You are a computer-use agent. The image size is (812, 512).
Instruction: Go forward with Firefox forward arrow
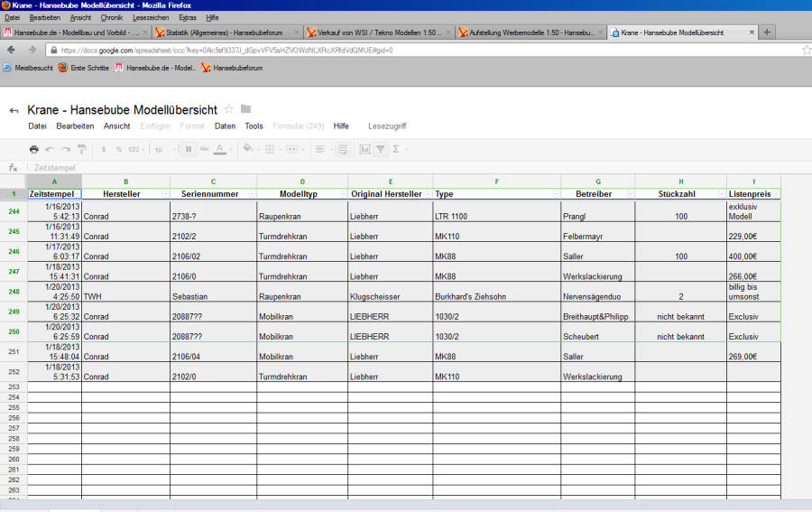click(x=32, y=50)
